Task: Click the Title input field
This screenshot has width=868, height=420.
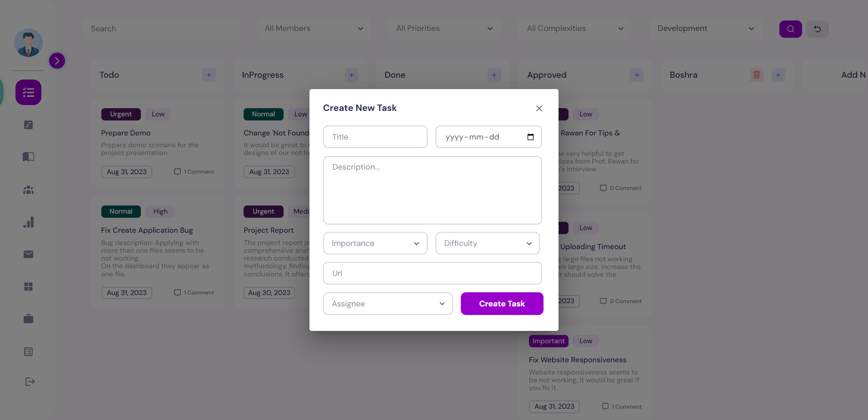Action: 375,136
